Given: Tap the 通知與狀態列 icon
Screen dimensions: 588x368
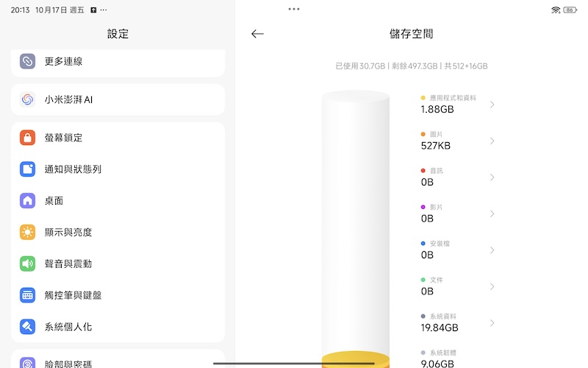Looking at the screenshot, I should tap(28, 169).
